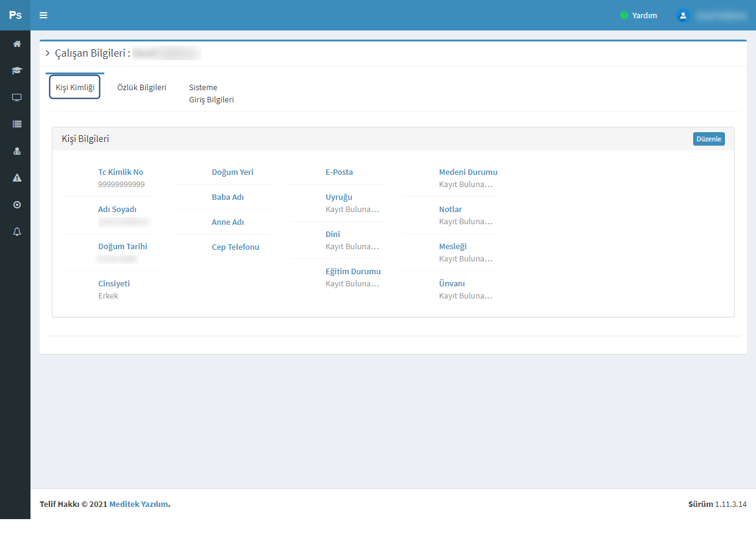Click the Düzenle edit button
Viewport: 756px width, 538px height.
tap(709, 139)
